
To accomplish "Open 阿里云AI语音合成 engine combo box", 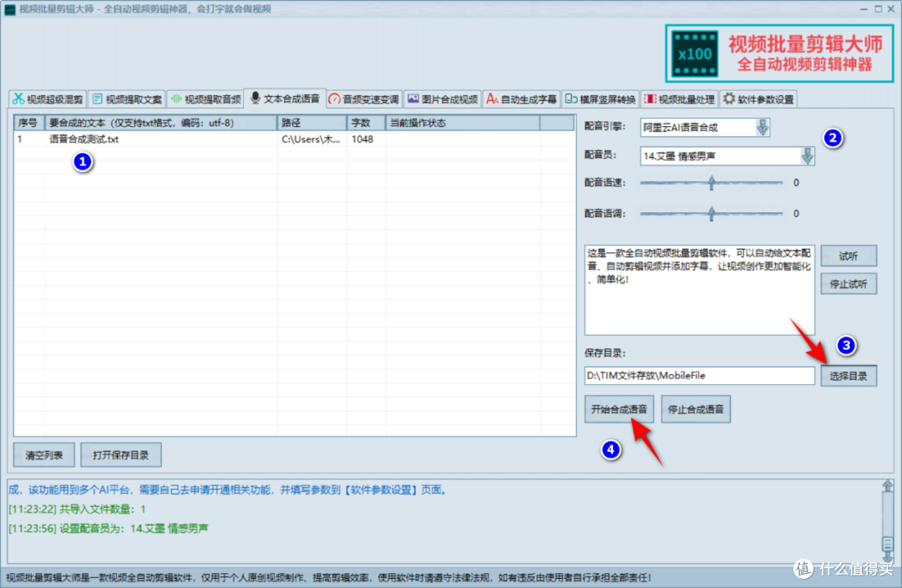I will pos(705,127).
